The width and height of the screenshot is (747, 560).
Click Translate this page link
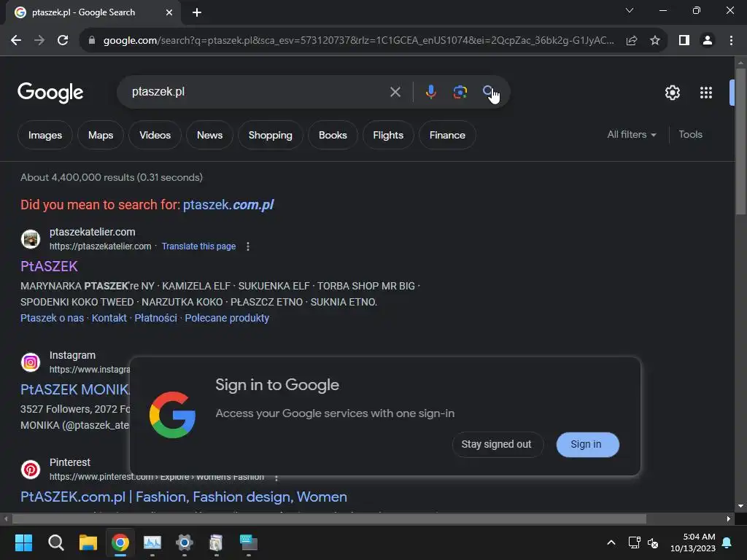coord(198,246)
